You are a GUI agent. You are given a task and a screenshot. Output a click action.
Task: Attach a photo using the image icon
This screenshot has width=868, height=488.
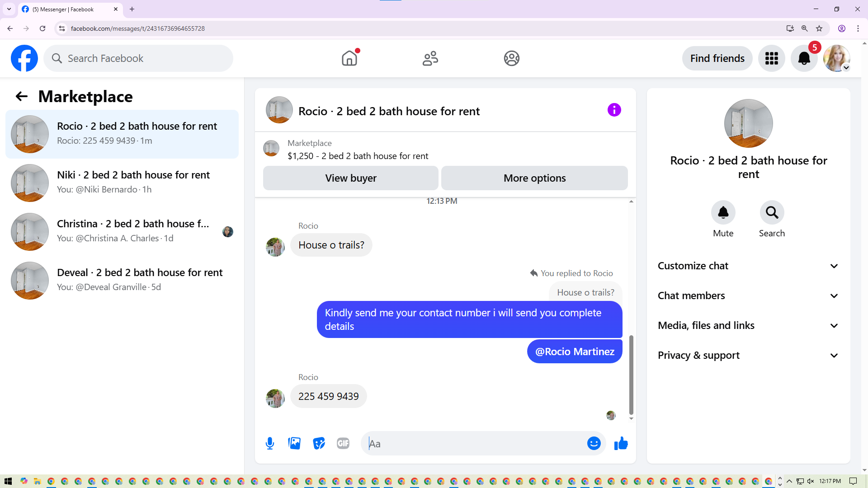pyautogui.click(x=294, y=443)
